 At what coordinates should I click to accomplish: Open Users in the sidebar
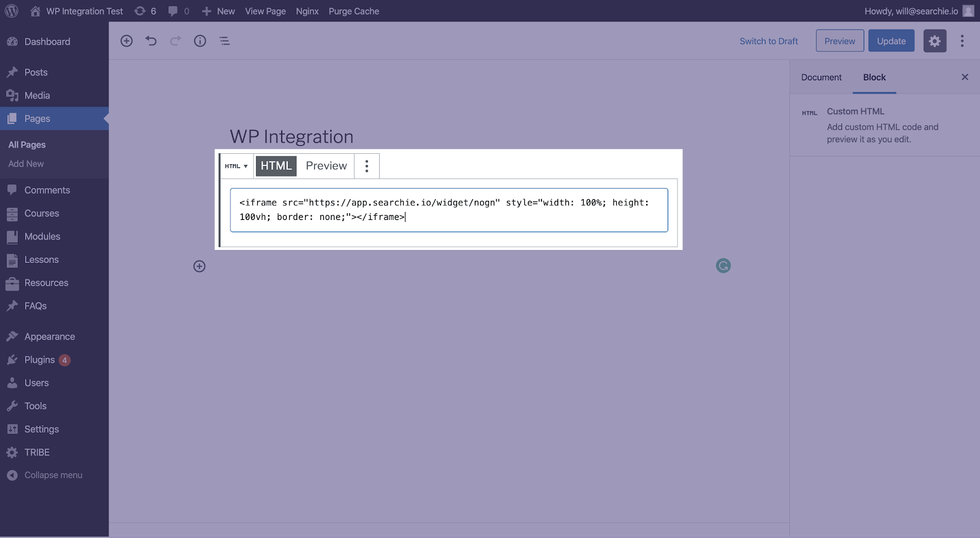(x=55, y=383)
